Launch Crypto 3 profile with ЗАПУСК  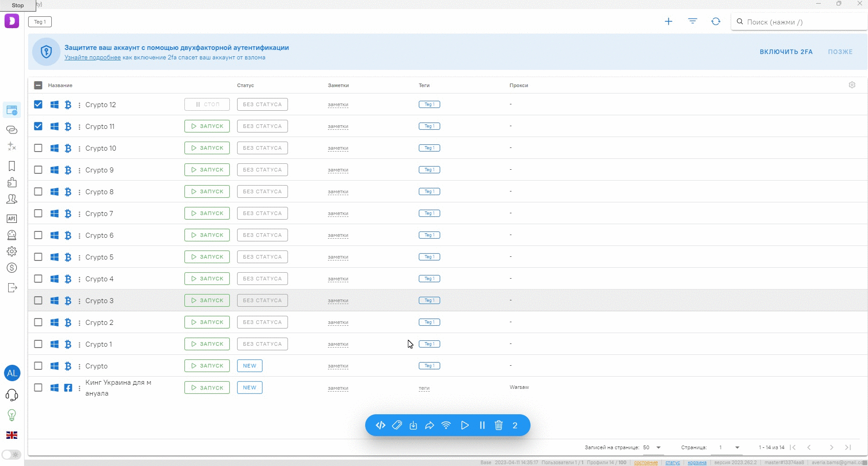[207, 300]
